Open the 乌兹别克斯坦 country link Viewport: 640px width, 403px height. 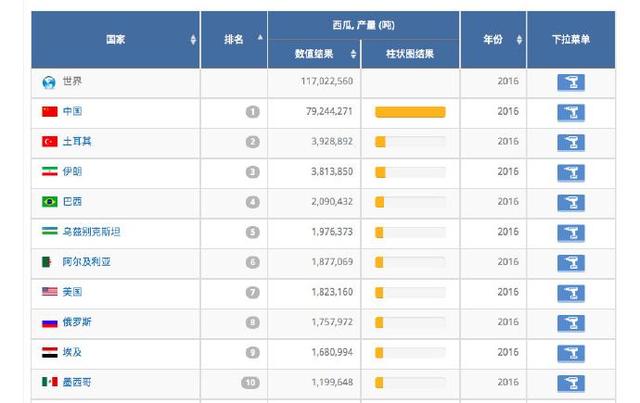91,232
